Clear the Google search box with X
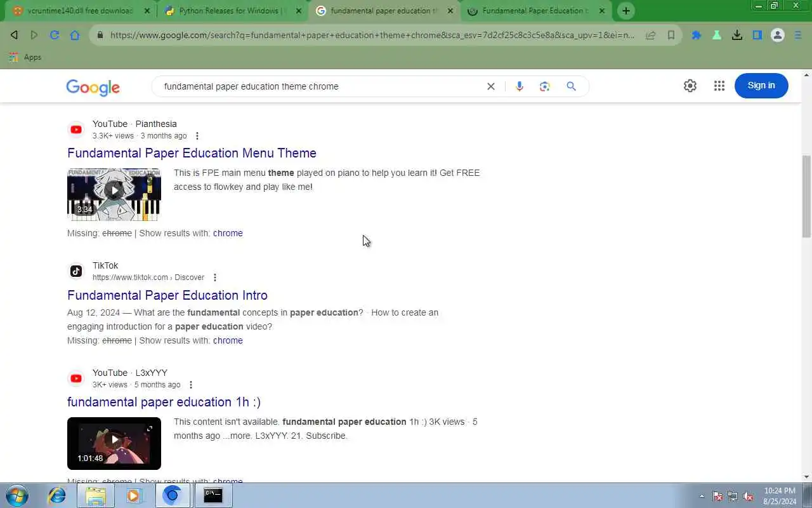This screenshot has height=508, width=812. (x=490, y=86)
